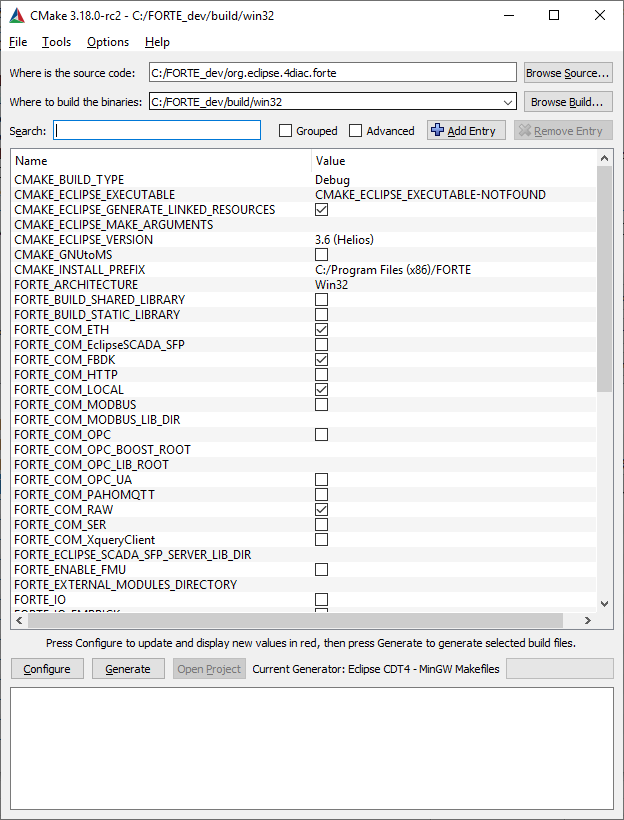
Task: Select the FORTE_COM_OPC_BOOST_ROOT row
Action: point(303,450)
